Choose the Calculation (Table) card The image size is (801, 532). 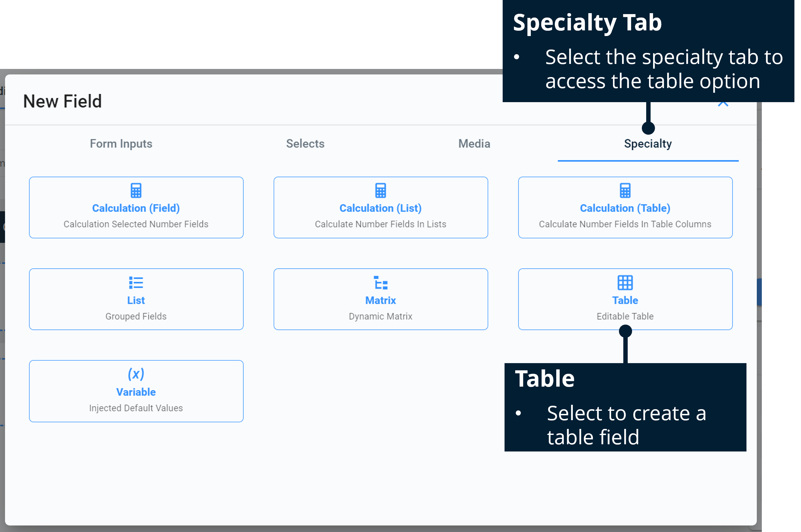pyautogui.click(x=625, y=207)
